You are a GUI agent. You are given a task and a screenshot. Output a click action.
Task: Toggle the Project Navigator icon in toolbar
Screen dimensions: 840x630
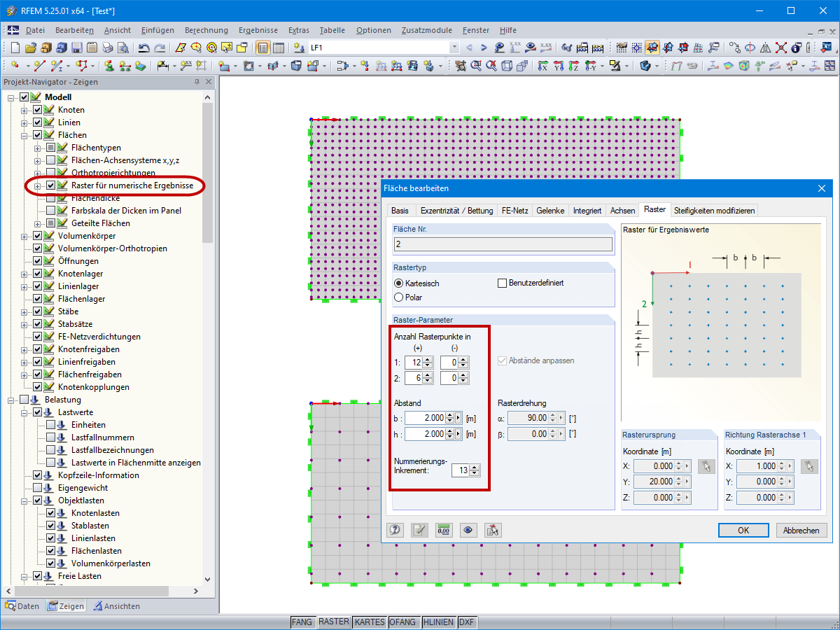(x=261, y=48)
